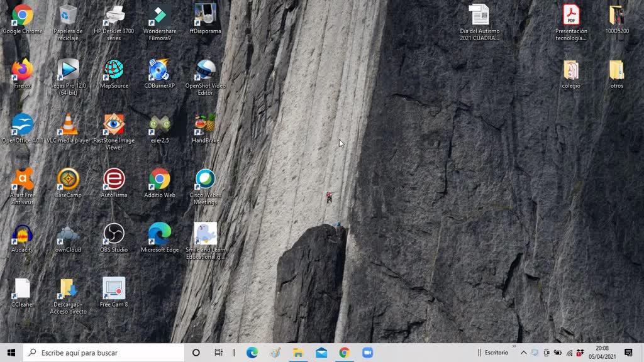The image size is (644, 362).
Task: Select the OpenShot Video Editor icon
Action: [206, 77]
